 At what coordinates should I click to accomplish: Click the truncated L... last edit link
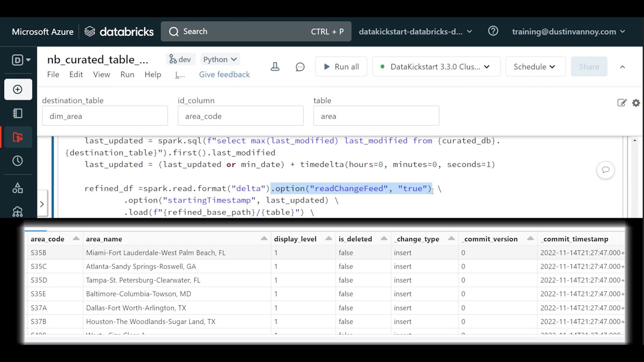[x=180, y=74]
